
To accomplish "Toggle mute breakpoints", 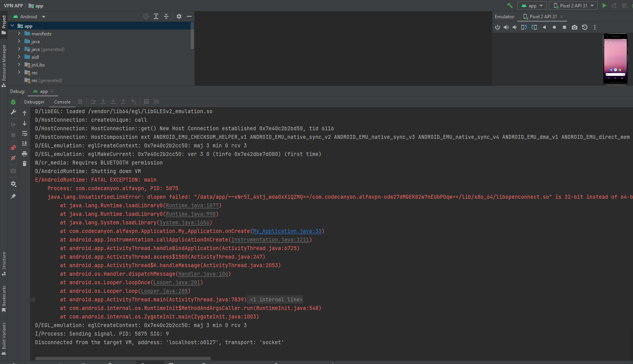I will pos(13,157).
